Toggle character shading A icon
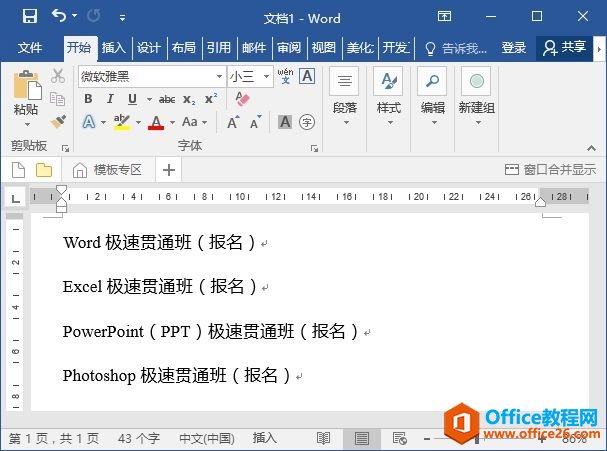The image size is (607, 451). [285, 122]
